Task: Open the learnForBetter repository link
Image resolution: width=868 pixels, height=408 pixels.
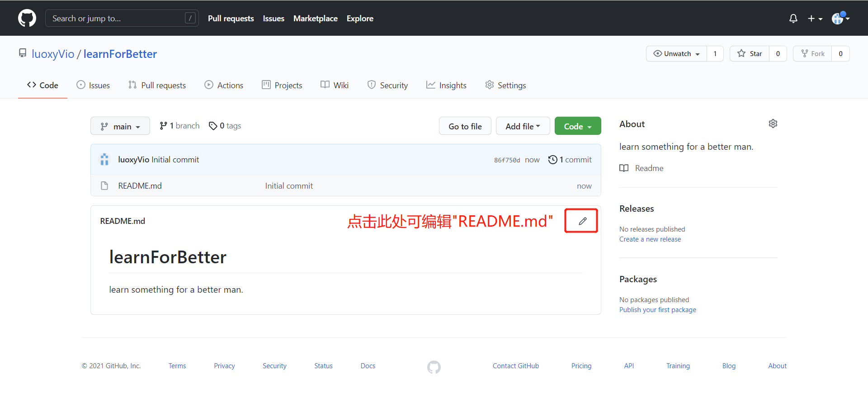Action: (120, 54)
